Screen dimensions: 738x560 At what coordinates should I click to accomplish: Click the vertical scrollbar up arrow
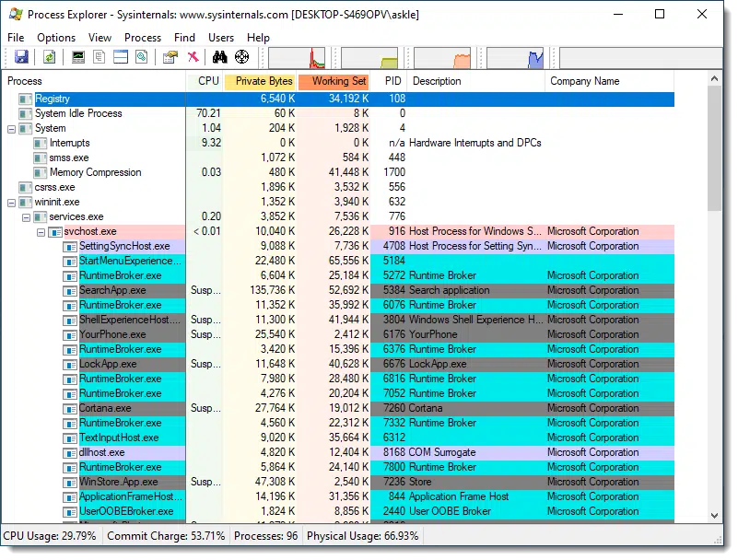pyautogui.click(x=714, y=78)
